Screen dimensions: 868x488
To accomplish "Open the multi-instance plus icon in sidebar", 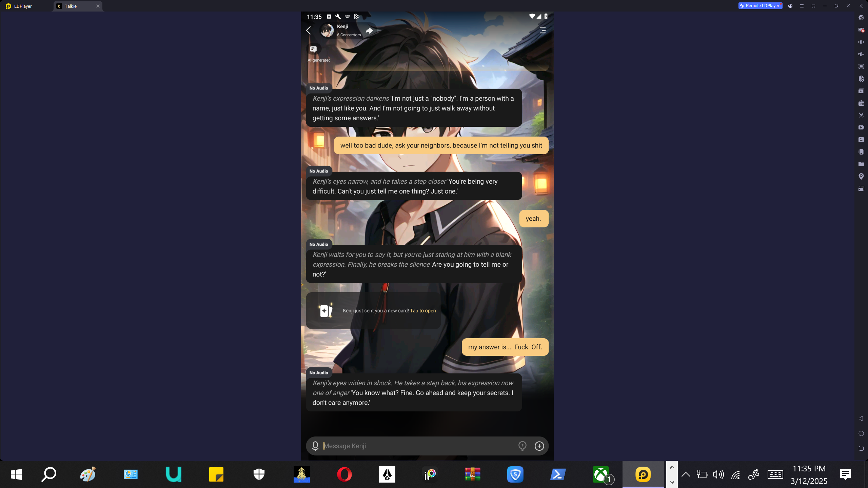I will (861, 91).
